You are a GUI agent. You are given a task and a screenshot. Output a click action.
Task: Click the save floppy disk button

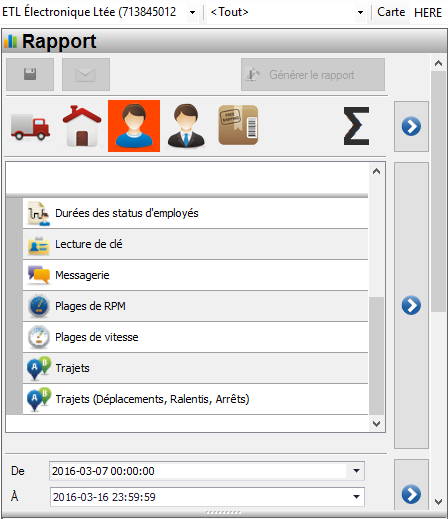pos(30,74)
